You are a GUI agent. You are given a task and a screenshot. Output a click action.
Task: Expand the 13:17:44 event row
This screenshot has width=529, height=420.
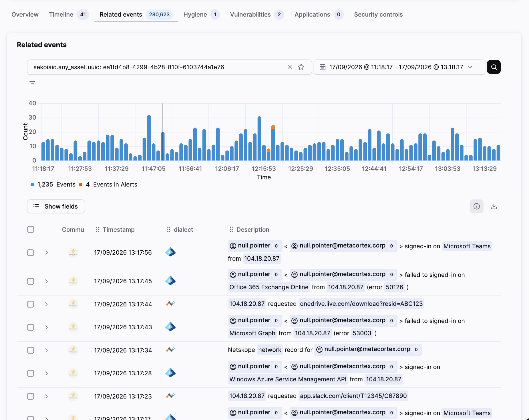tap(46, 304)
